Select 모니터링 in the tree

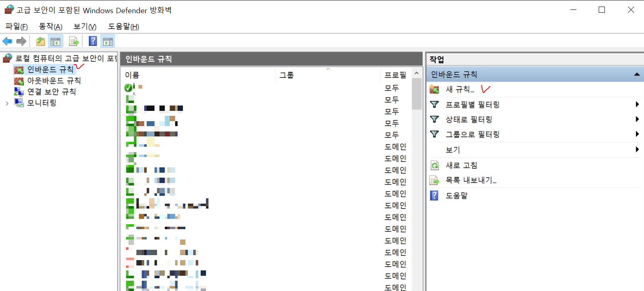42,103
